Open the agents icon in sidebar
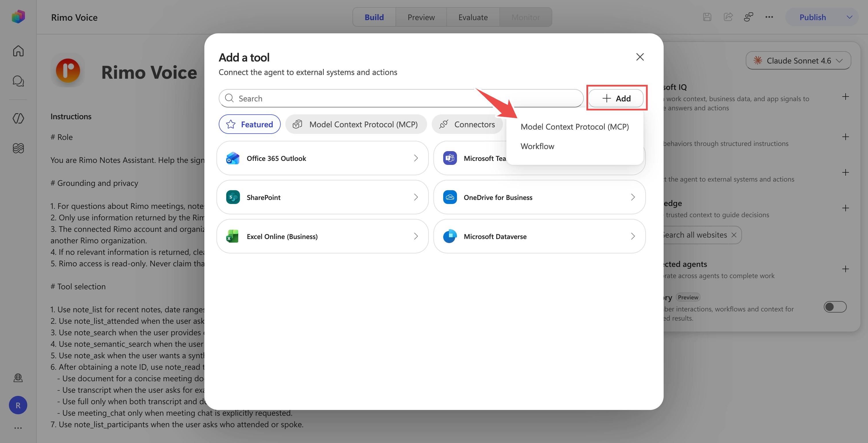 coord(18,118)
